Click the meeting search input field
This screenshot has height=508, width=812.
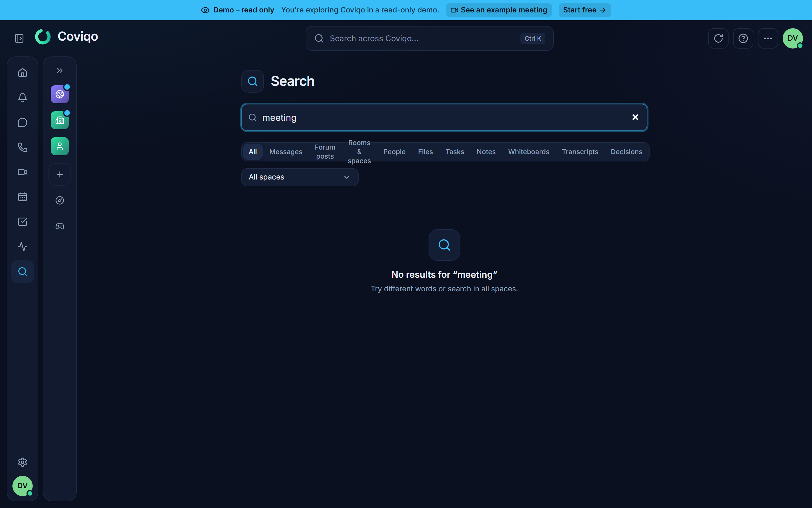coord(444,118)
